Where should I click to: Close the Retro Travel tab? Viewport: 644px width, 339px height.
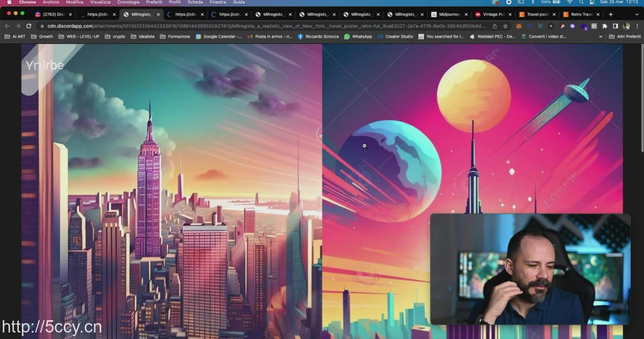(x=598, y=14)
